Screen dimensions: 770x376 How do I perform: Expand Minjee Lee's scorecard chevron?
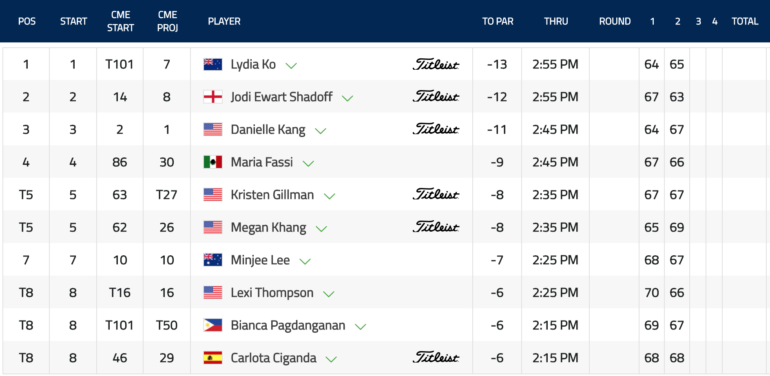[x=305, y=261]
